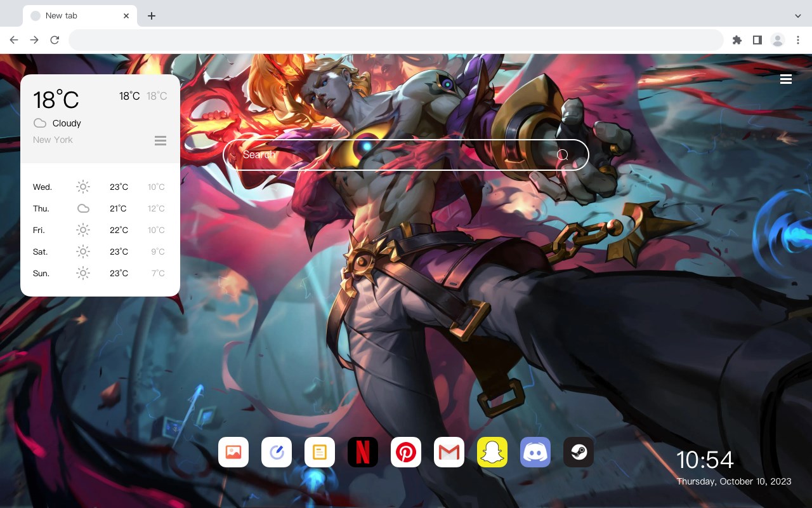Open the Discord shortcut

click(x=535, y=452)
